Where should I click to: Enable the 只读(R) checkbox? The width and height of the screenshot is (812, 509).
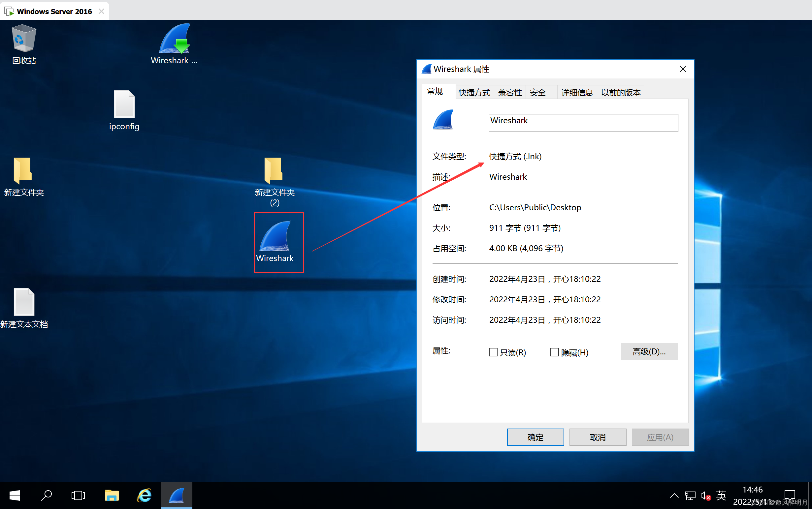pos(493,352)
